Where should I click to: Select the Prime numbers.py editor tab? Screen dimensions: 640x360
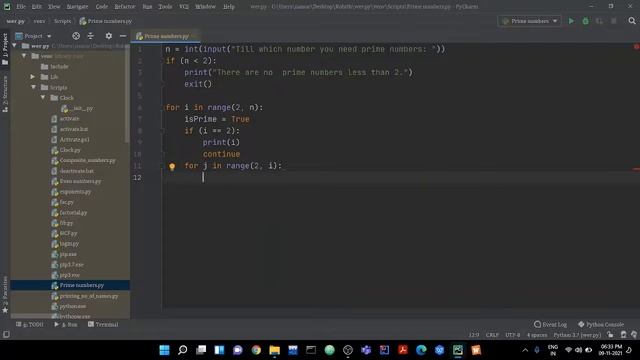165,36
